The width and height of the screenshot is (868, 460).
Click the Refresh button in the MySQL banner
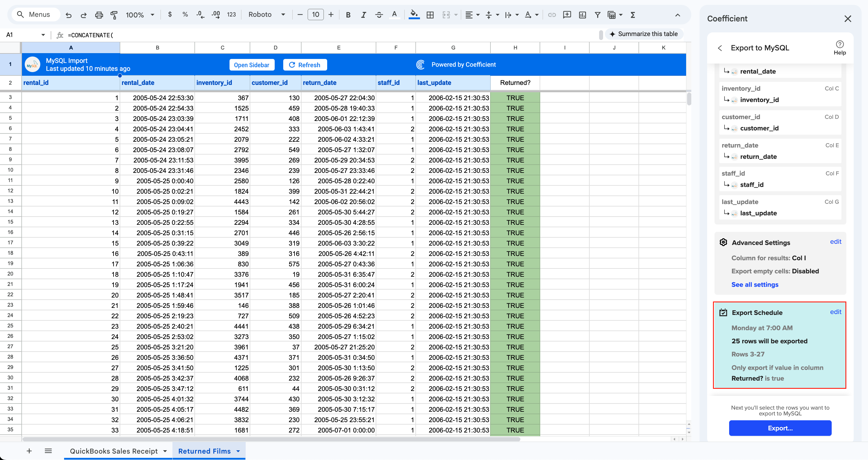coord(305,64)
